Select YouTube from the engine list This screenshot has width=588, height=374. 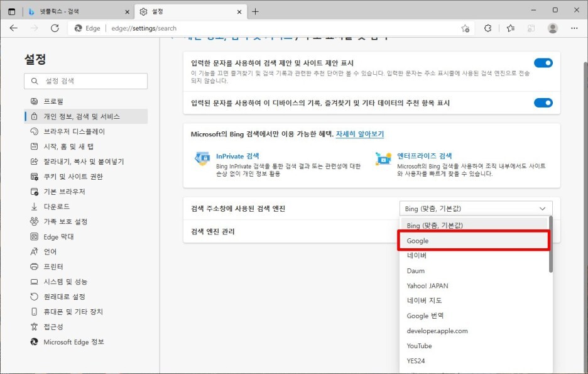point(474,346)
